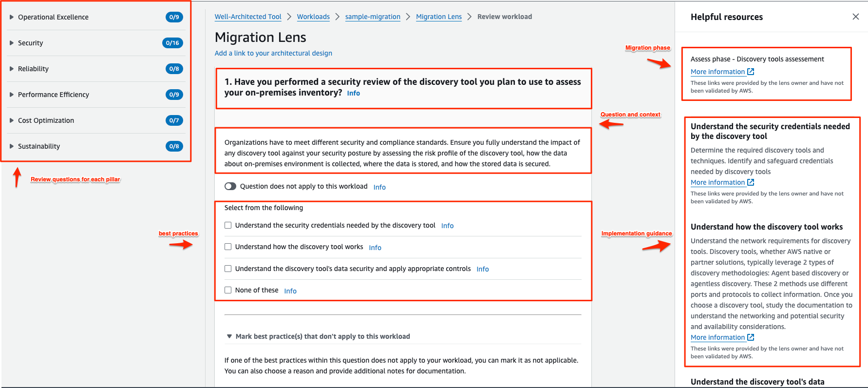Click 'Add a link to your architectural design'
868x388 pixels.
(x=273, y=53)
